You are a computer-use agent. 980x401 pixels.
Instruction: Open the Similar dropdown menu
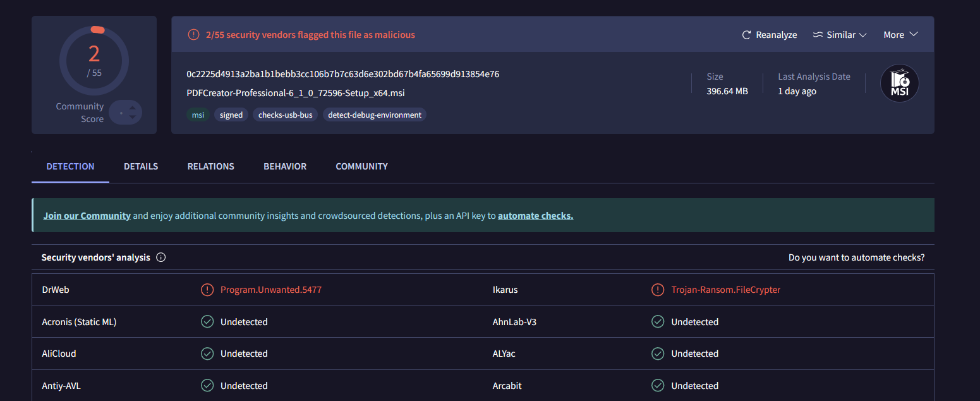click(840, 35)
